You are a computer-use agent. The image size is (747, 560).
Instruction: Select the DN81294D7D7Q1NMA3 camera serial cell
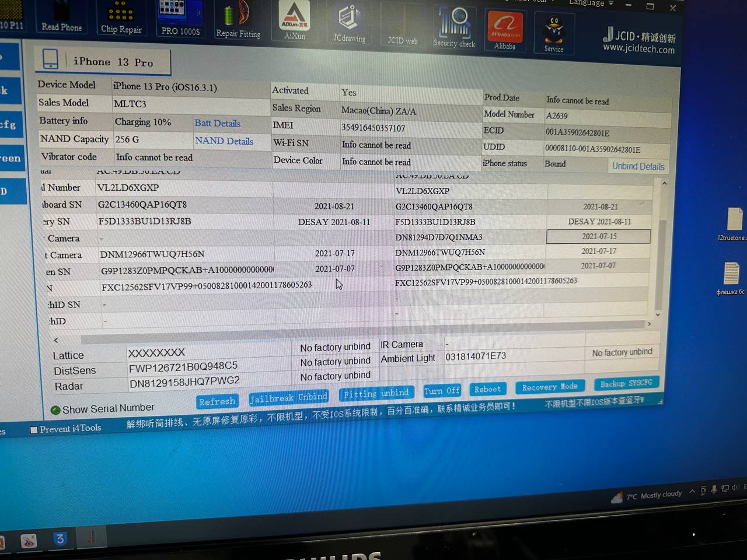439,237
